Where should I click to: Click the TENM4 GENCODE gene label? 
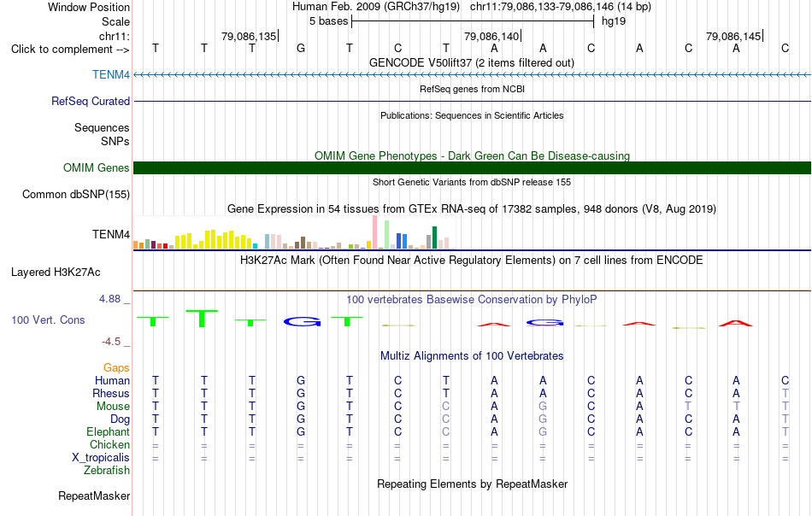click(x=111, y=74)
